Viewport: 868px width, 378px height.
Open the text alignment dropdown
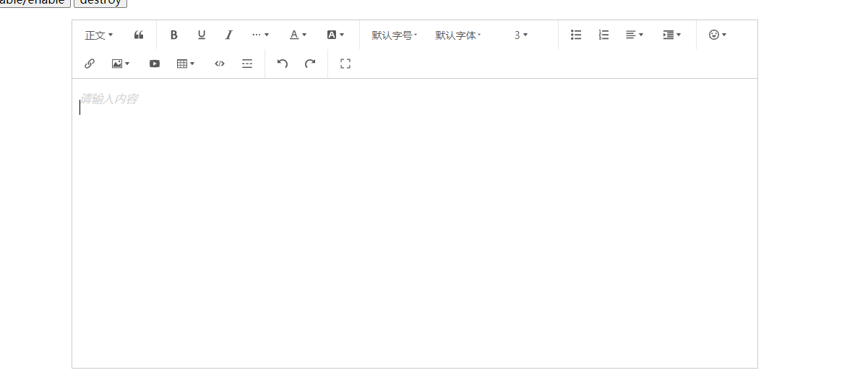point(635,35)
